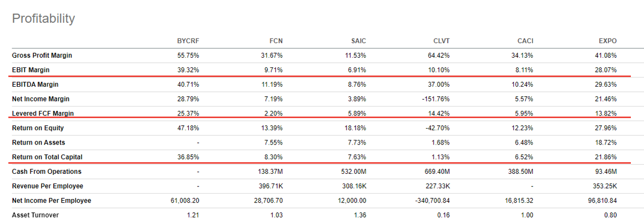Open the Net Income Per Employee label
The image size is (644, 222).
(x=52, y=201)
